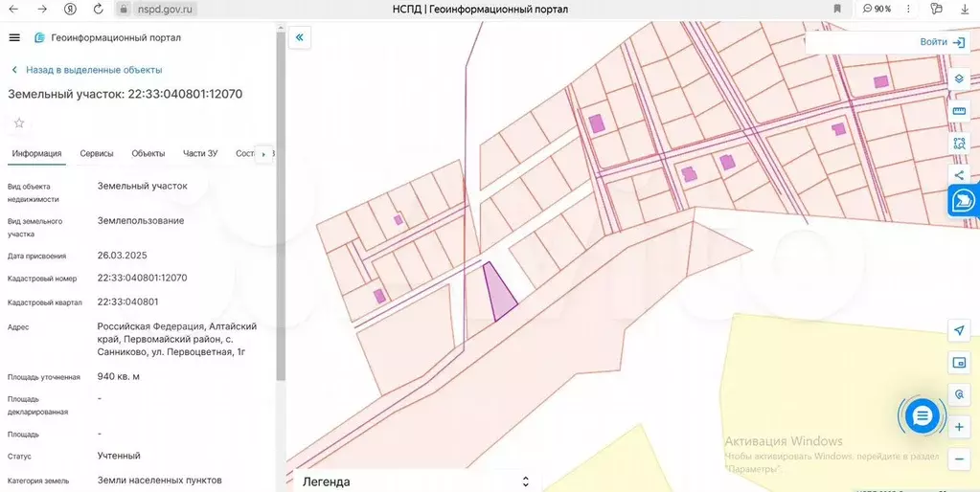Open the hamburger menu in the portal header
The height and width of the screenshot is (492, 980).
click(14, 37)
